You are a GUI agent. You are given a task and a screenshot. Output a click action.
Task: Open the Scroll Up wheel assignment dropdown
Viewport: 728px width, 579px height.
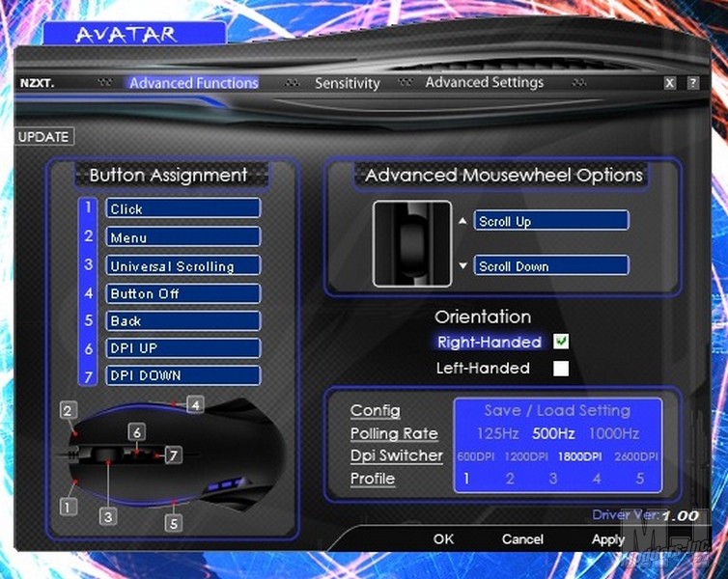(x=551, y=221)
